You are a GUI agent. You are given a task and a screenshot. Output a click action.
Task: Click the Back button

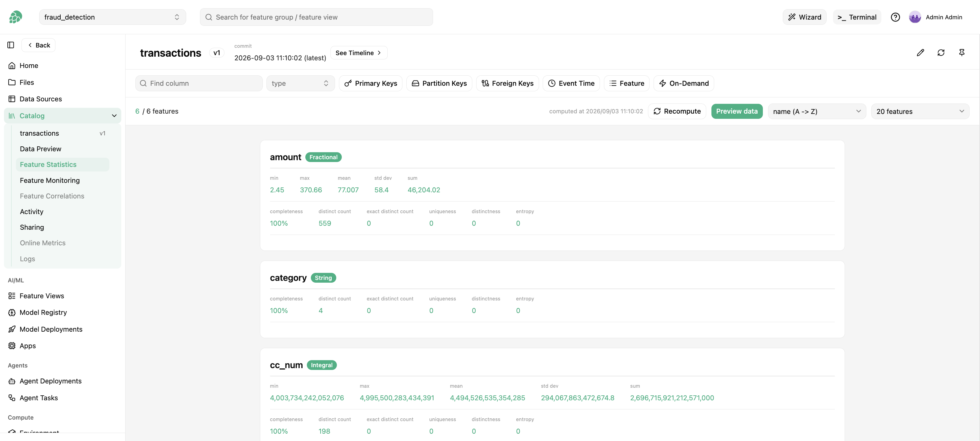click(38, 45)
